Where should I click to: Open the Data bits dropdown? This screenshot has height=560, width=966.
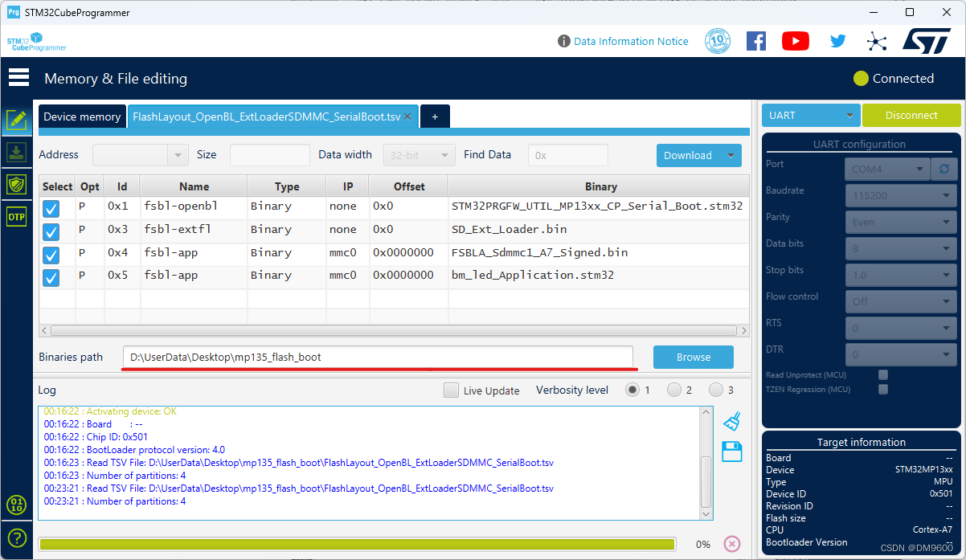[x=900, y=248]
